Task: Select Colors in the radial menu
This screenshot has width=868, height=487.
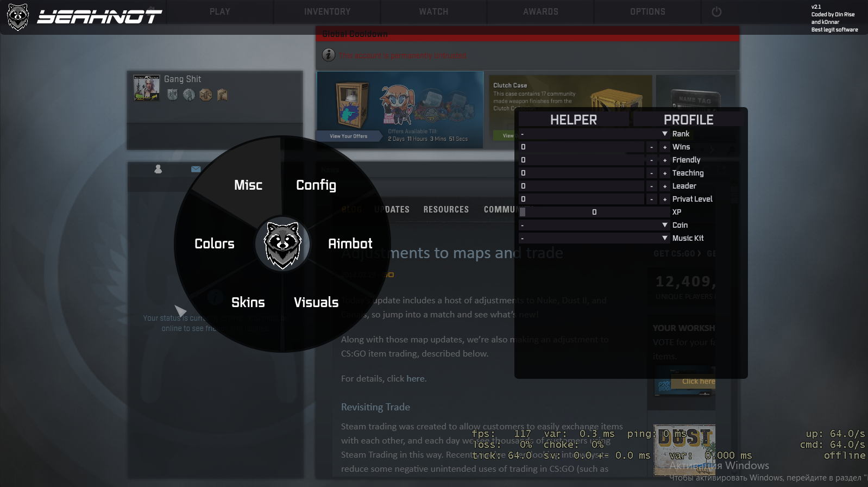Action: click(x=215, y=244)
